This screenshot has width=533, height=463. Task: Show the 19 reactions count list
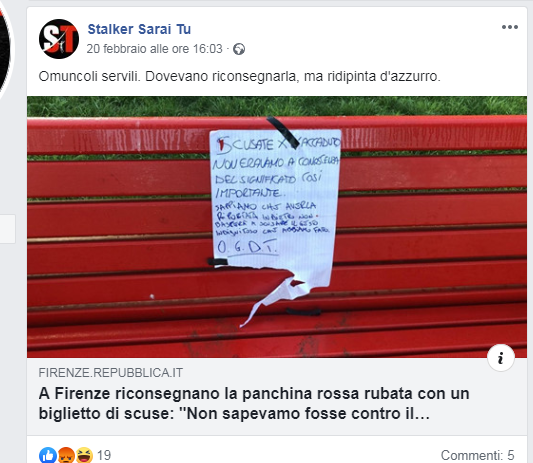pyautogui.click(x=104, y=455)
